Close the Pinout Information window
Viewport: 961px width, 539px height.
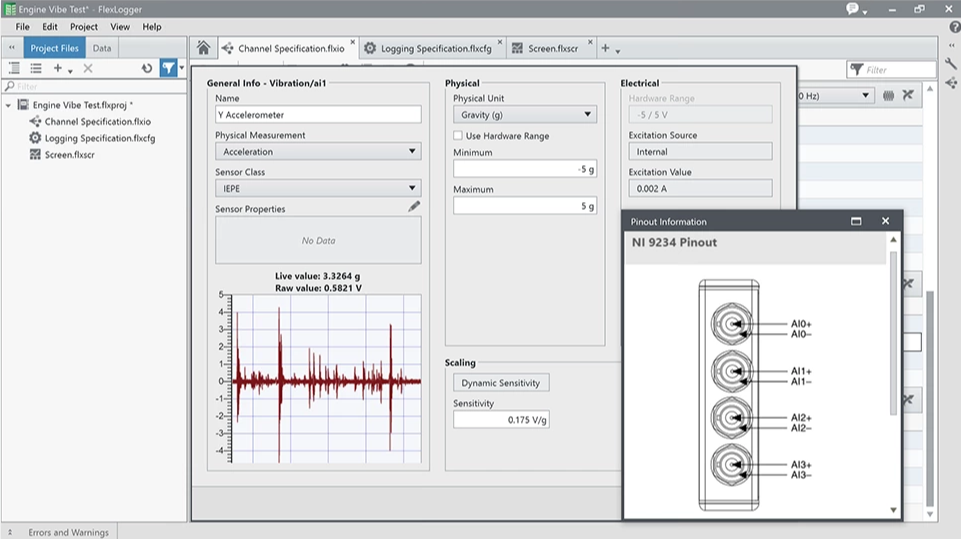tap(885, 221)
